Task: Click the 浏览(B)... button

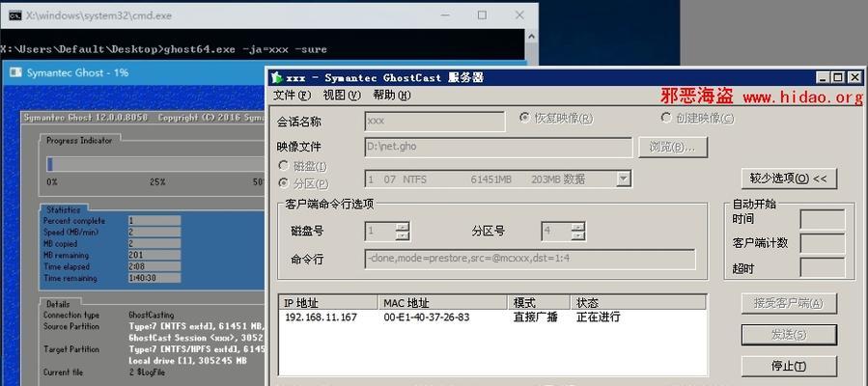Action: pyautogui.click(x=673, y=148)
